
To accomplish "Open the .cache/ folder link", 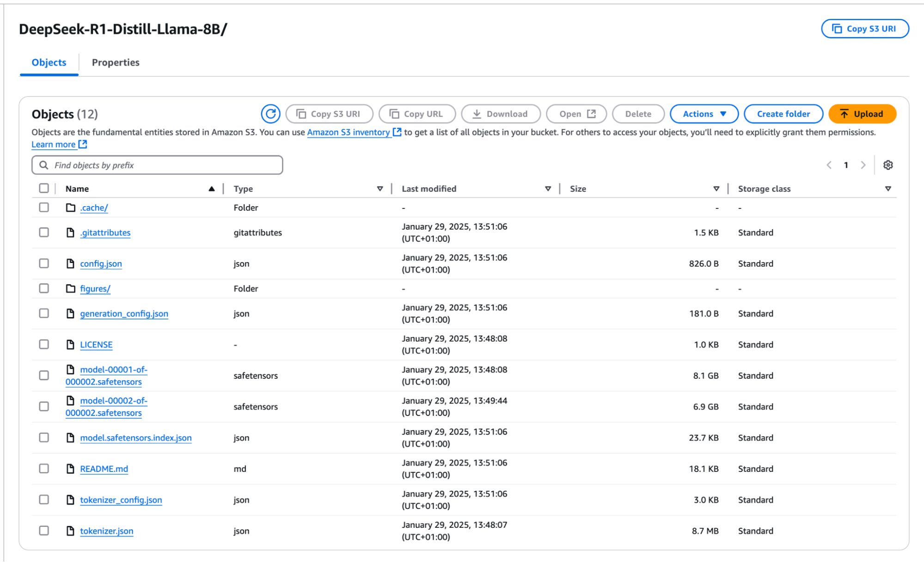I will (x=94, y=208).
